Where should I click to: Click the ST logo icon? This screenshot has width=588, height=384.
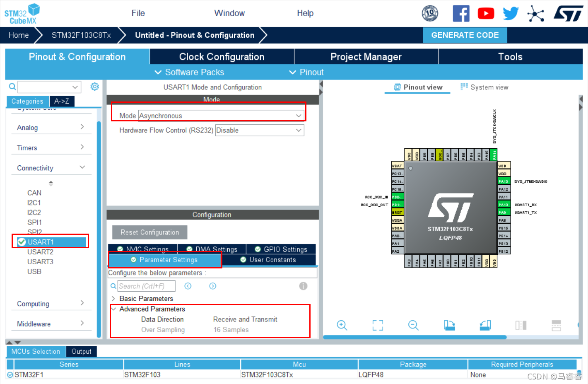tap(569, 13)
